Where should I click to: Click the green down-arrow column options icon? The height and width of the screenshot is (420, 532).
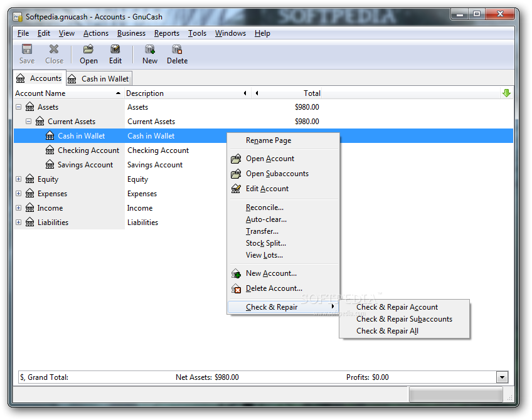(506, 93)
